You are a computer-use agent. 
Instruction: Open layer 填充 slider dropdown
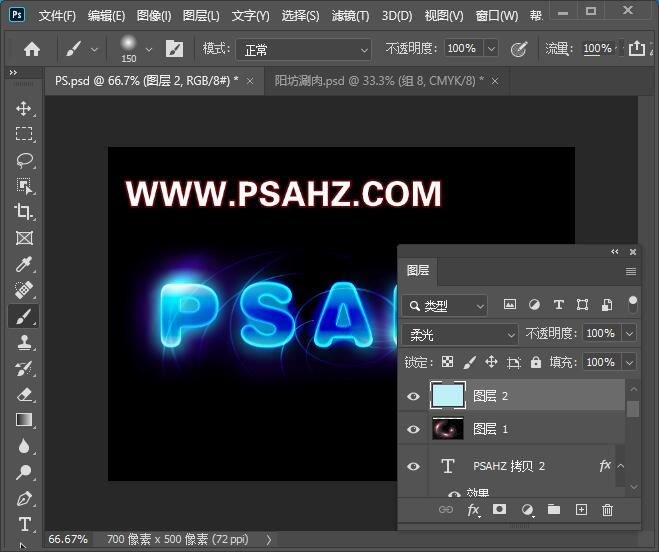pyautogui.click(x=629, y=362)
